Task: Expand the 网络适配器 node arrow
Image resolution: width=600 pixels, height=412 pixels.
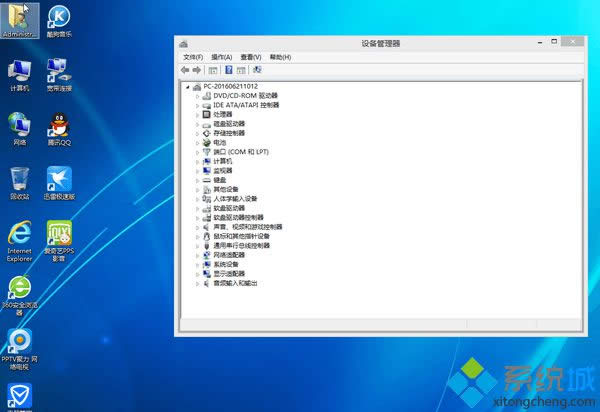Action: pyautogui.click(x=197, y=256)
